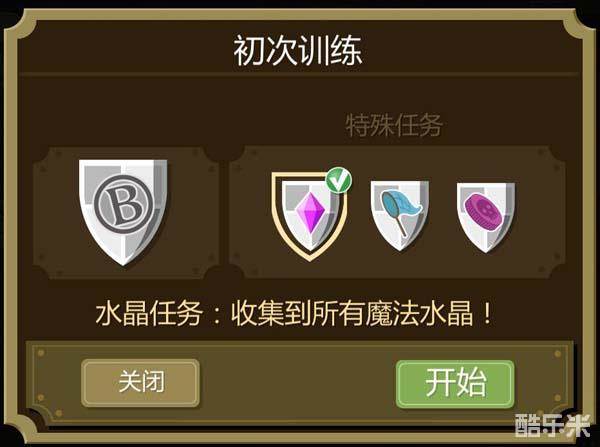Screen dimensions: 600x447
Task: Click the large B rank shield badge
Action: tap(123, 212)
